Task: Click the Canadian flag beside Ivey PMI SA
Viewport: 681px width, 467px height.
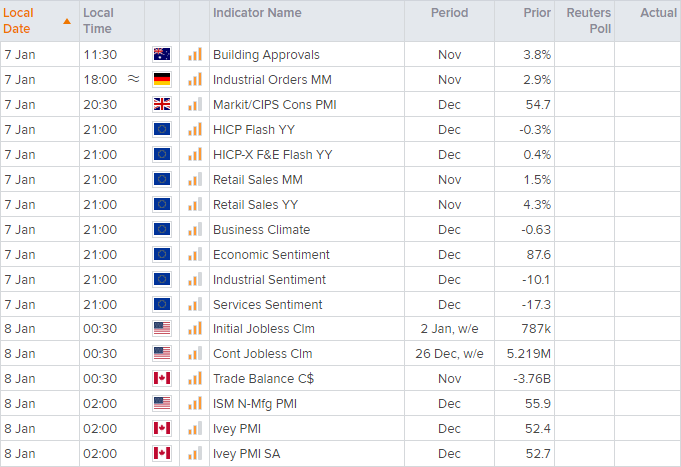Action: pyautogui.click(x=161, y=454)
